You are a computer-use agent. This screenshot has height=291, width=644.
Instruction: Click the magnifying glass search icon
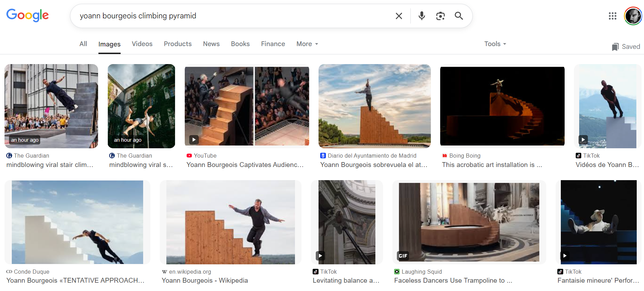coord(459,16)
